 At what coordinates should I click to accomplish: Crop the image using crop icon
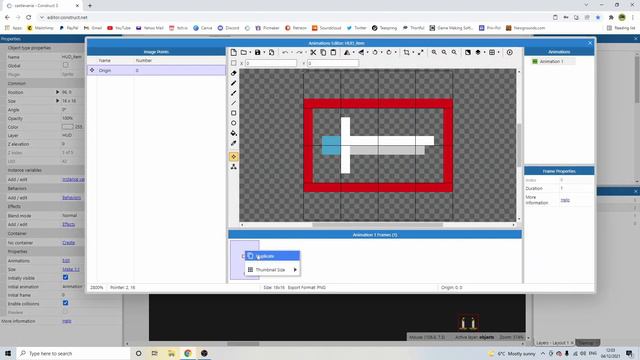(x=407, y=52)
